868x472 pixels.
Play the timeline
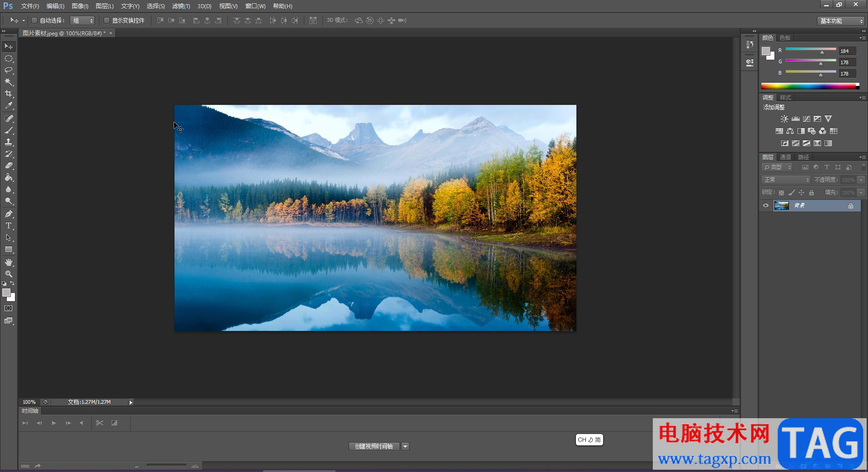54,423
